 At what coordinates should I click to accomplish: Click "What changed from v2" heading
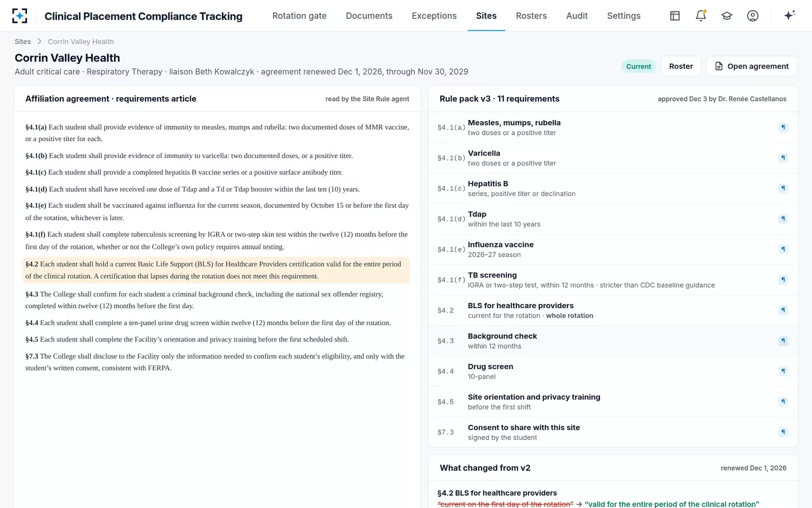[485, 468]
